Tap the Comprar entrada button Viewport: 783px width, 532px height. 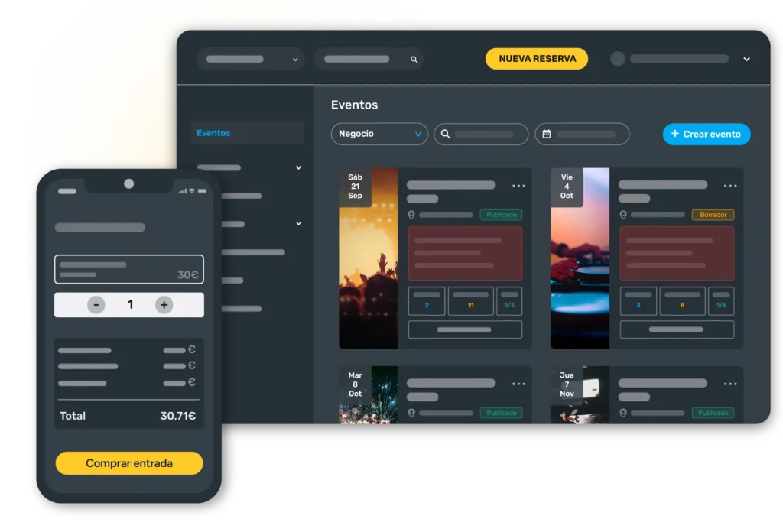click(129, 463)
